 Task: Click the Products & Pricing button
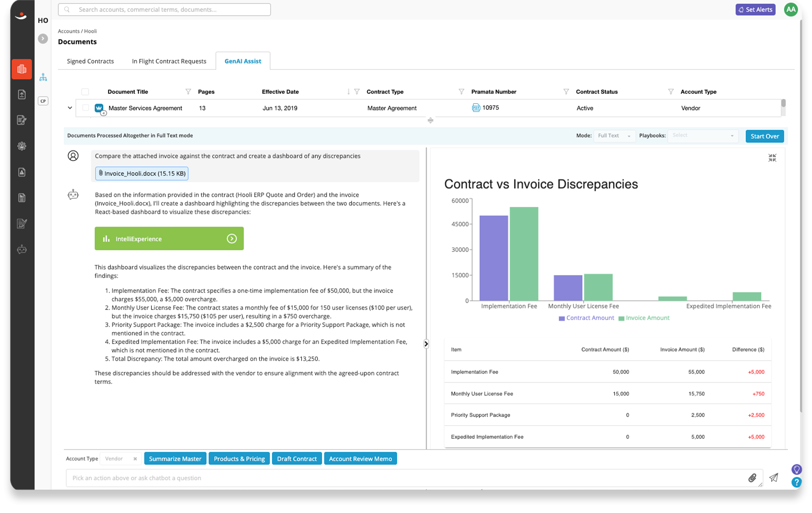tap(239, 459)
